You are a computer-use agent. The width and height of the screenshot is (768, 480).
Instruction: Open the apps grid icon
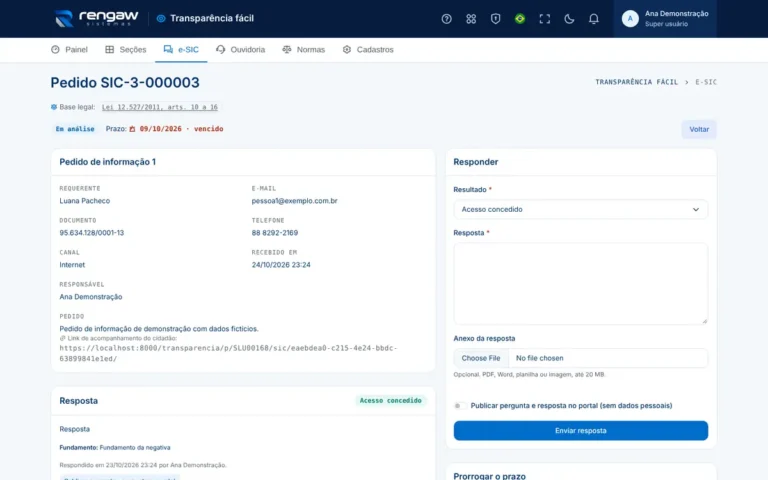point(471,19)
